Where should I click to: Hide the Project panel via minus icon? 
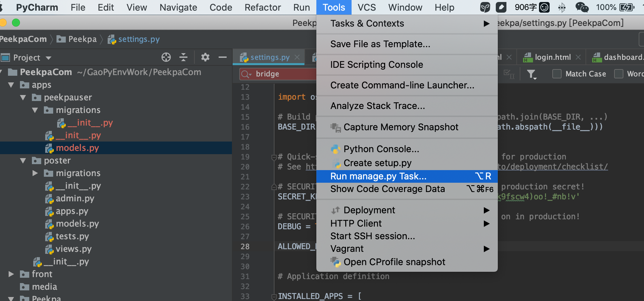pyautogui.click(x=222, y=57)
